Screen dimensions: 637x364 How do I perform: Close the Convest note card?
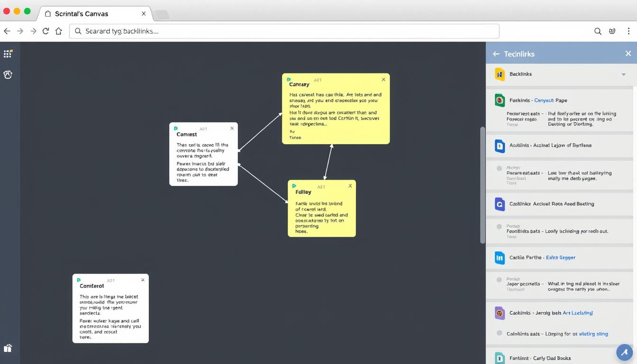(x=232, y=128)
